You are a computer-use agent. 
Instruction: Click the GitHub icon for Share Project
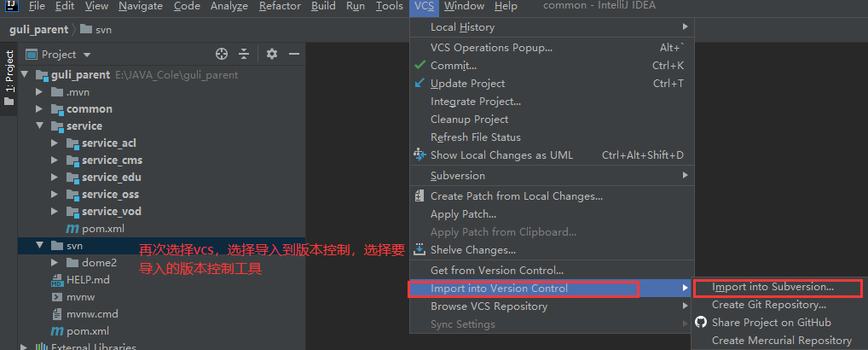pyautogui.click(x=702, y=323)
